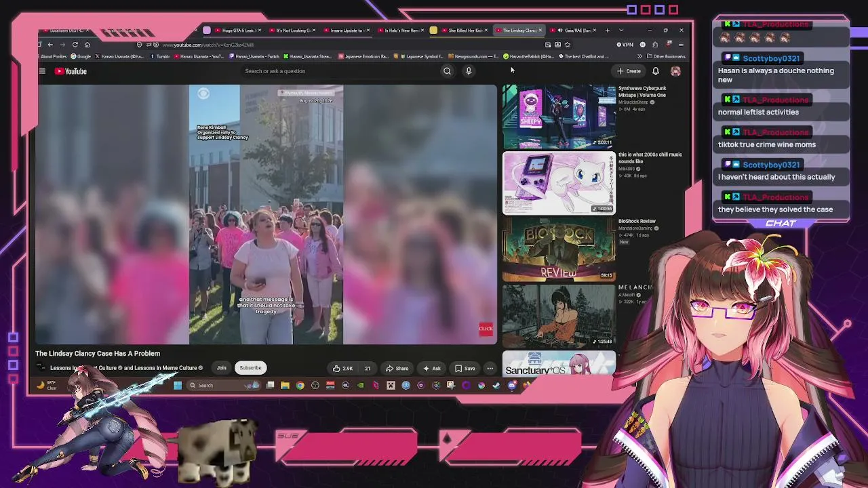
Task: Open Google Chrome from the taskbar
Action: [300, 386]
